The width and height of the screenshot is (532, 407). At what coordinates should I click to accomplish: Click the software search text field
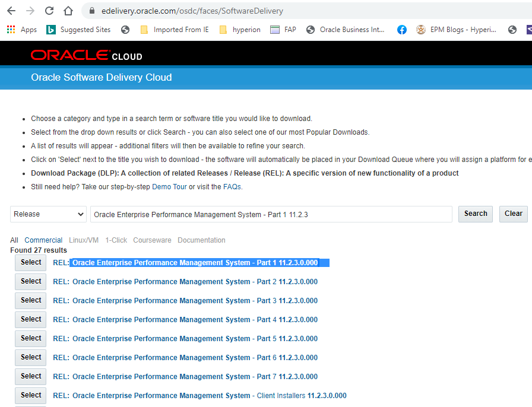pyautogui.click(x=271, y=214)
